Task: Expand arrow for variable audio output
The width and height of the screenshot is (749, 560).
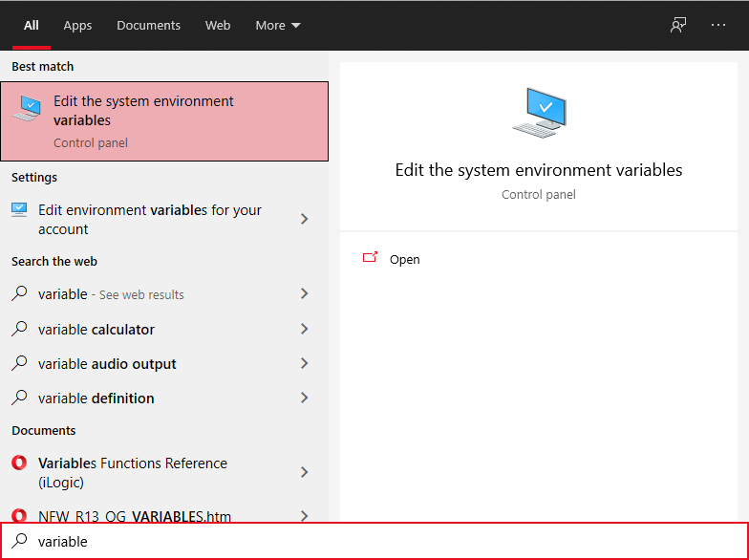Action: [305, 363]
